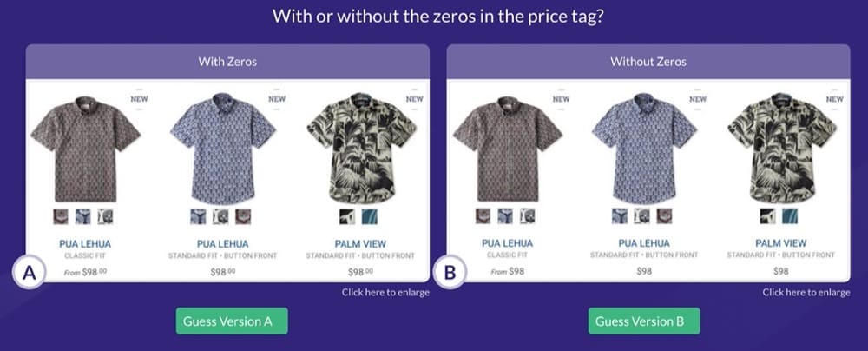
Task: Choose the teal swatch under Palm View in Version A
Action: [370, 216]
